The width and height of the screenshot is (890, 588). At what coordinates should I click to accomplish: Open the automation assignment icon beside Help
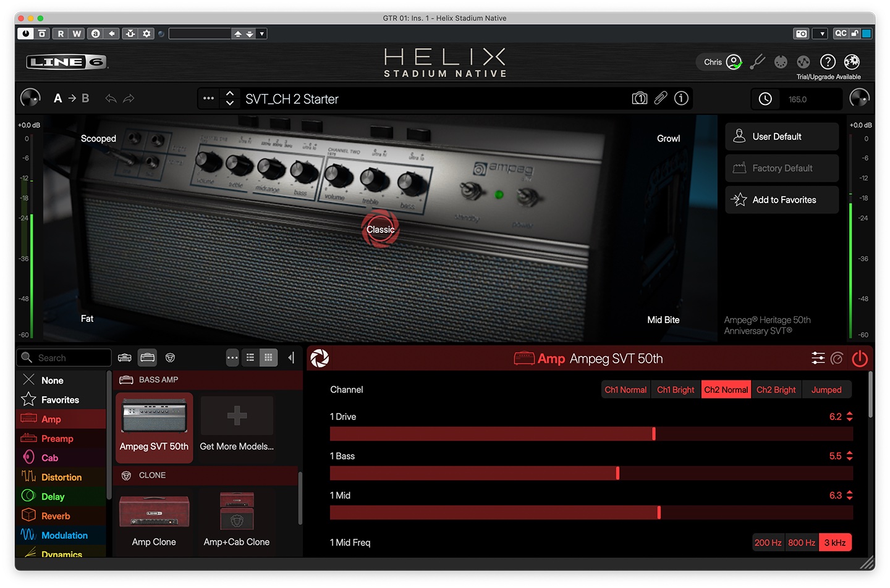803,62
